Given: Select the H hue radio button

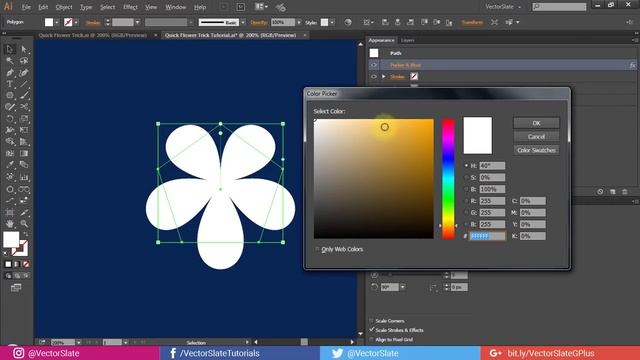Looking at the screenshot, I should click(x=466, y=166).
